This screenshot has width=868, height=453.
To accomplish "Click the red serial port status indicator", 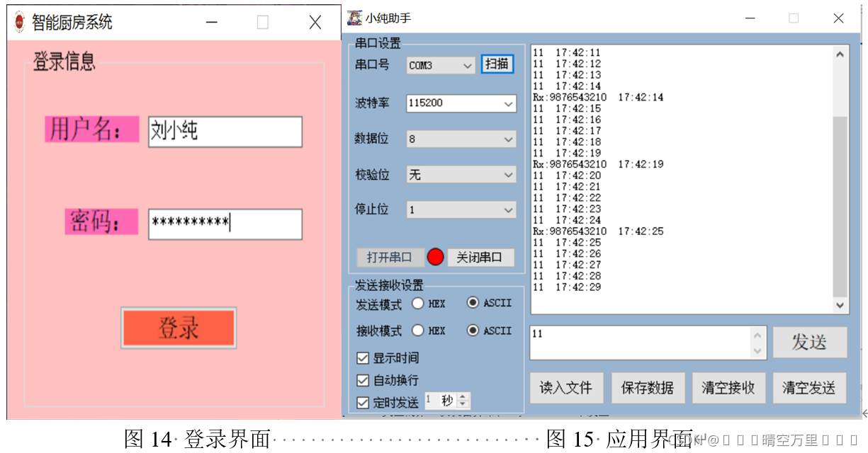I will [435, 257].
